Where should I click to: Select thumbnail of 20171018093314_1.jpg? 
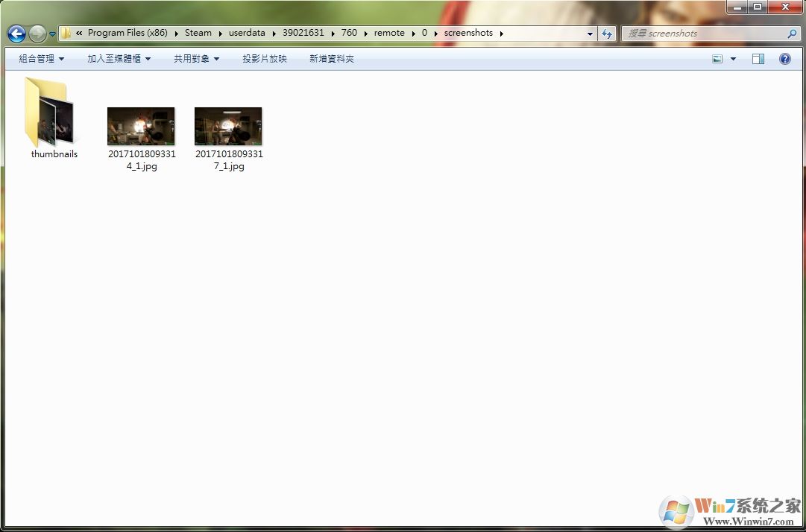pyautogui.click(x=141, y=126)
